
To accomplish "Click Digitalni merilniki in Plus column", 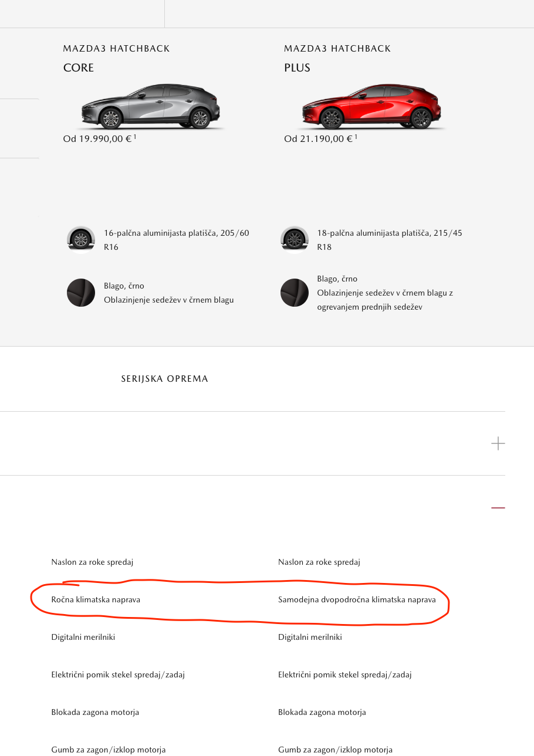I will (310, 638).
